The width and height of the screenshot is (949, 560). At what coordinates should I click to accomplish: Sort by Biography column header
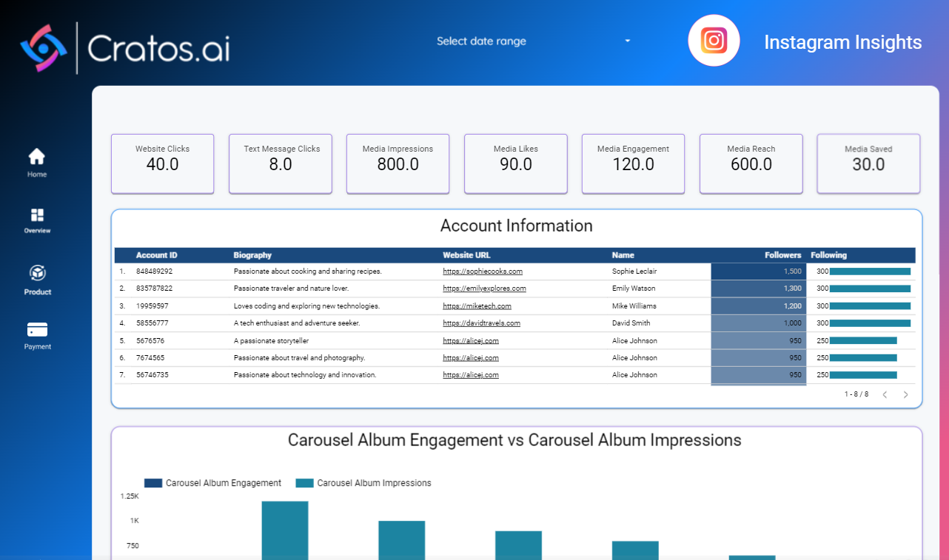[253, 255]
